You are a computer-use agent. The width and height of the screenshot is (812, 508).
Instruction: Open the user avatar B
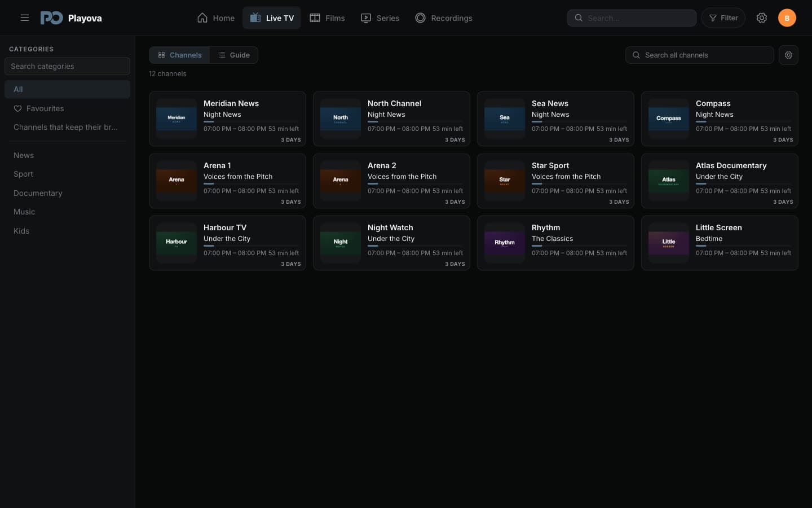point(787,18)
